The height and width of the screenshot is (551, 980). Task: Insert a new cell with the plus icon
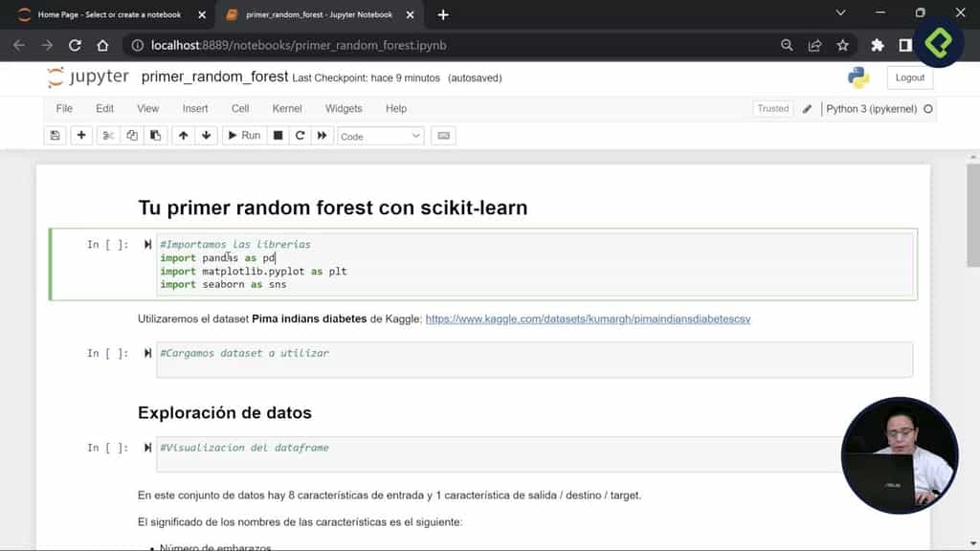(x=81, y=135)
